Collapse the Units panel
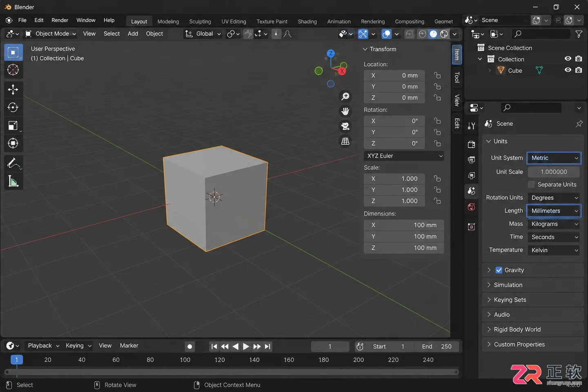The width and height of the screenshot is (588, 392). (533, 141)
